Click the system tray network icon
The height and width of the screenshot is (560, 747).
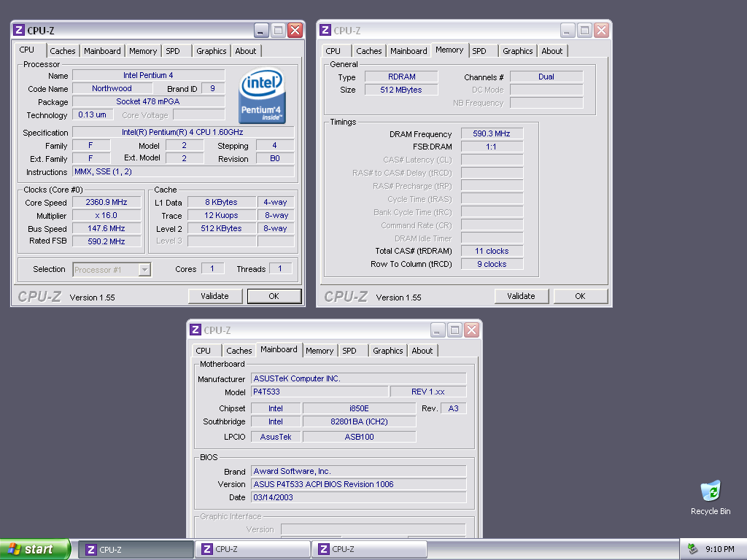point(693,549)
